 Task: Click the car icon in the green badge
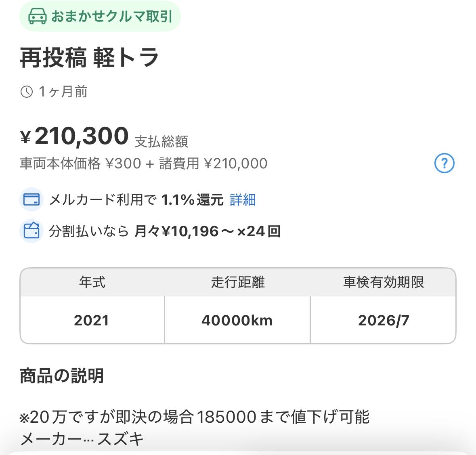(37, 17)
